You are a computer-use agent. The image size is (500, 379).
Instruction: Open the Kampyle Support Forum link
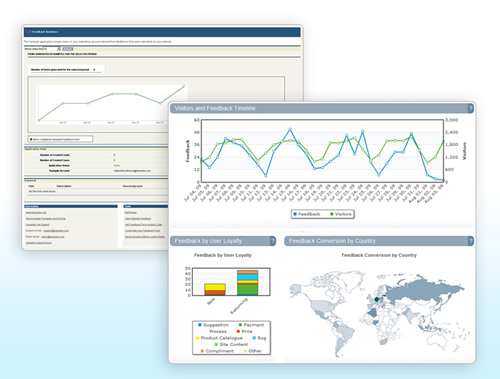[39, 243]
